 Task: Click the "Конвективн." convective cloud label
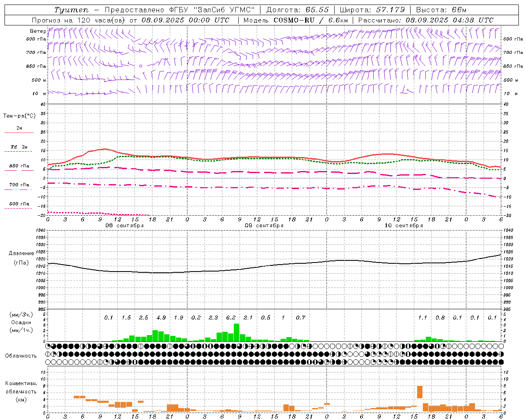coord(21,383)
